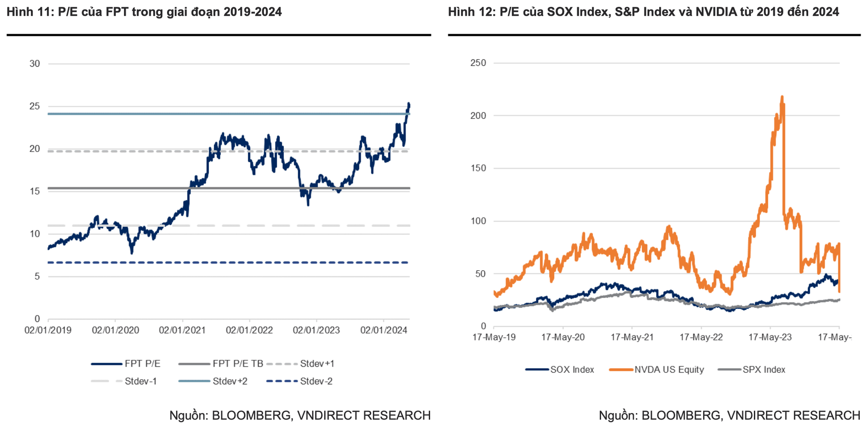
Task: Click the Hình 12 chart title
Action: point(644,12)
